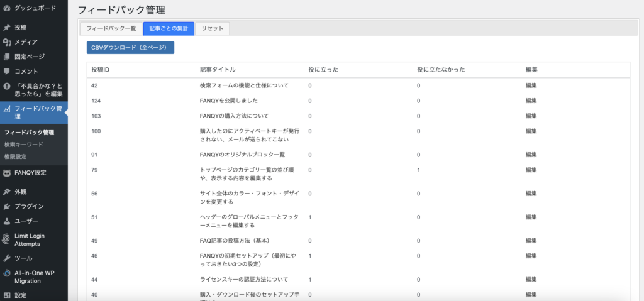Switch to the フィードバック一覧 tab

pyautogui.click(x=111, y=29)
